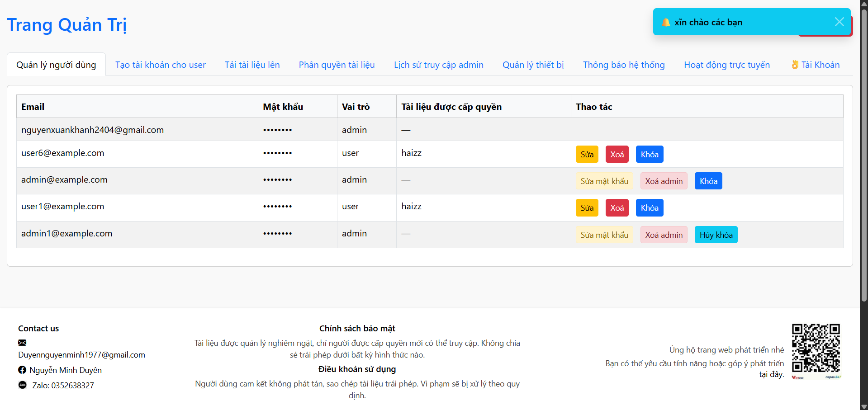
Task: Switch to Tạo tài khoản cho user tab
Action: pos(160,65)
